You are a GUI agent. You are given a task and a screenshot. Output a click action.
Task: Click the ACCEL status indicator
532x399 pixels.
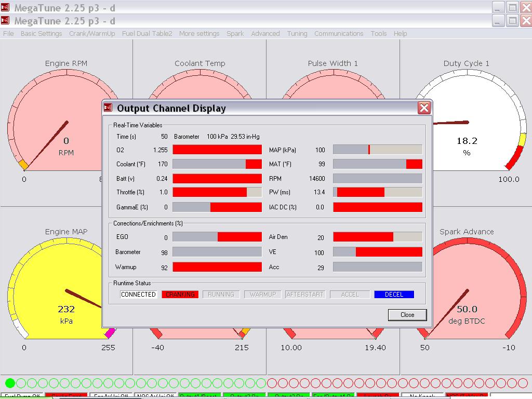pos(350,295)
